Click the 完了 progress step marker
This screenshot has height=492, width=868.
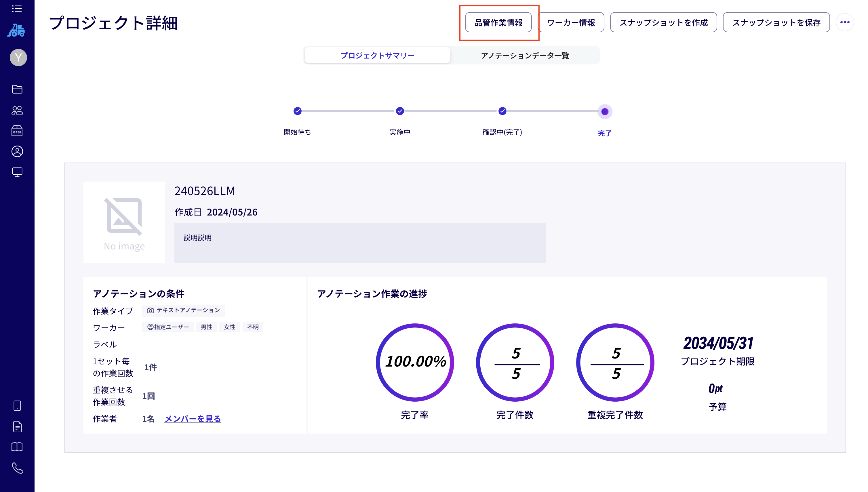(605, 112)
